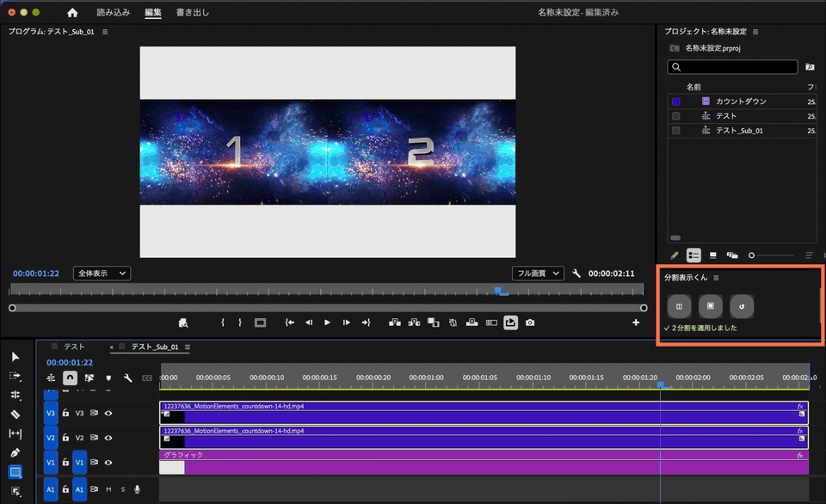Step forward one frame

click(x=346, y=323)
